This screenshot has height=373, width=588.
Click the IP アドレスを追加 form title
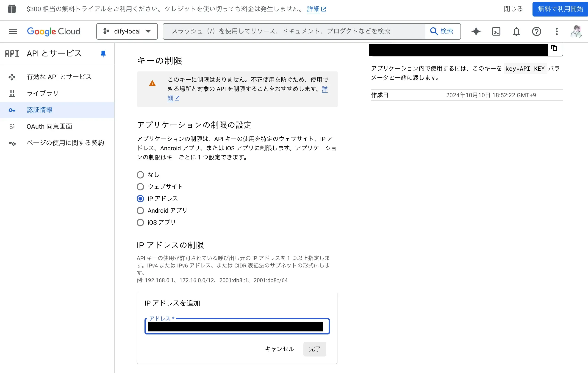(x=172, y=303)
